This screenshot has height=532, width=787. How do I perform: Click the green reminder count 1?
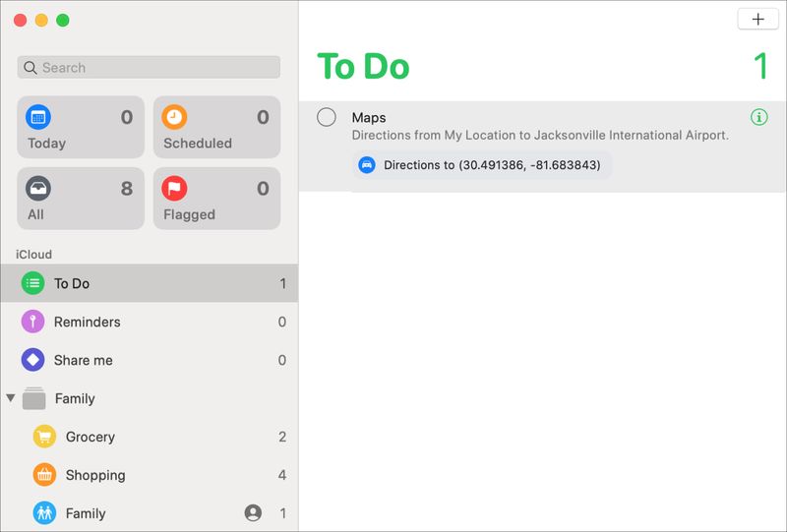(761, 66)
